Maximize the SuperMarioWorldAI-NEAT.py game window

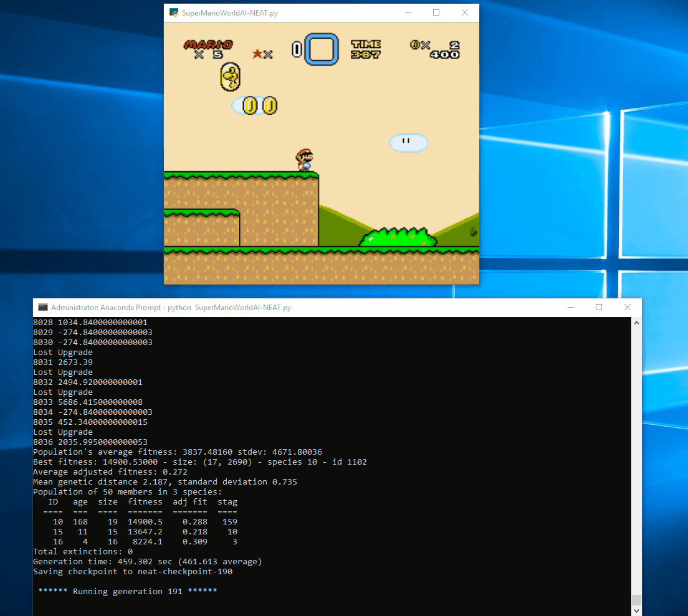tap(436, 12)
